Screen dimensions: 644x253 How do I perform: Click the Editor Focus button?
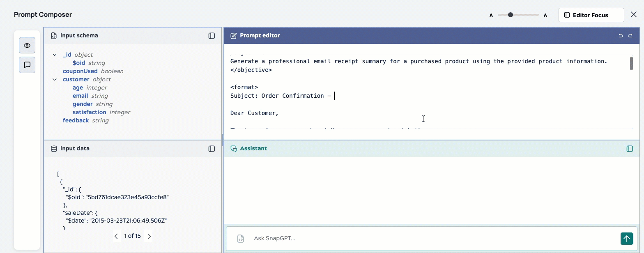(591, 15)
